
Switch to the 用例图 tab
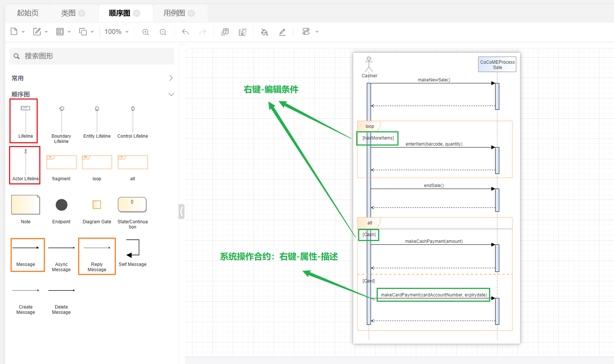174,13
